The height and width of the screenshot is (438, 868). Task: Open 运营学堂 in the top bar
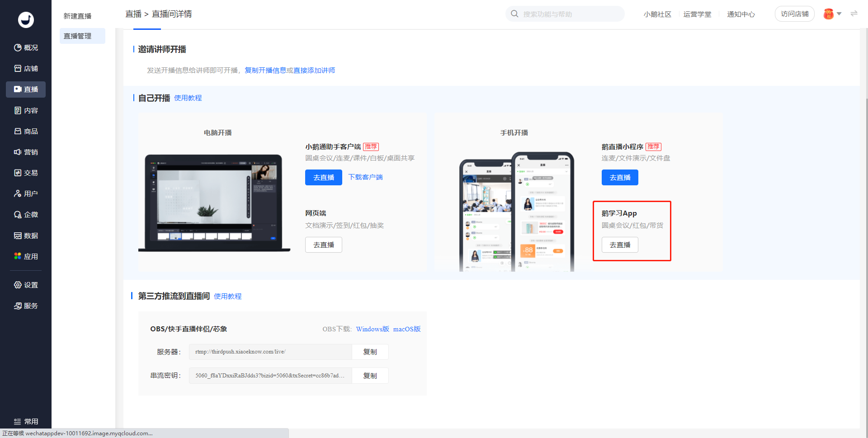(x=697, y=14)
